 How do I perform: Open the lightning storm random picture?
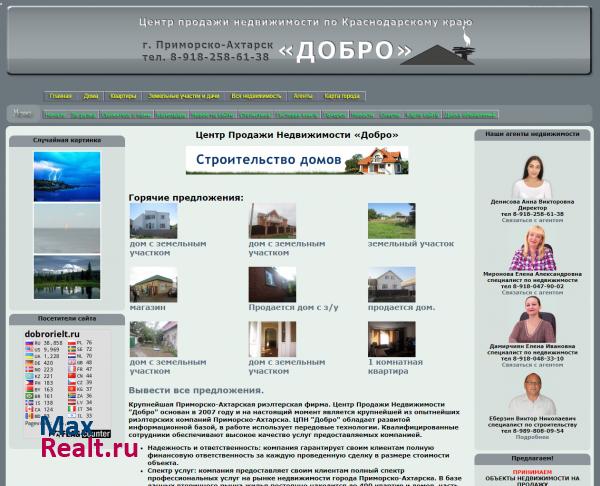67,176
